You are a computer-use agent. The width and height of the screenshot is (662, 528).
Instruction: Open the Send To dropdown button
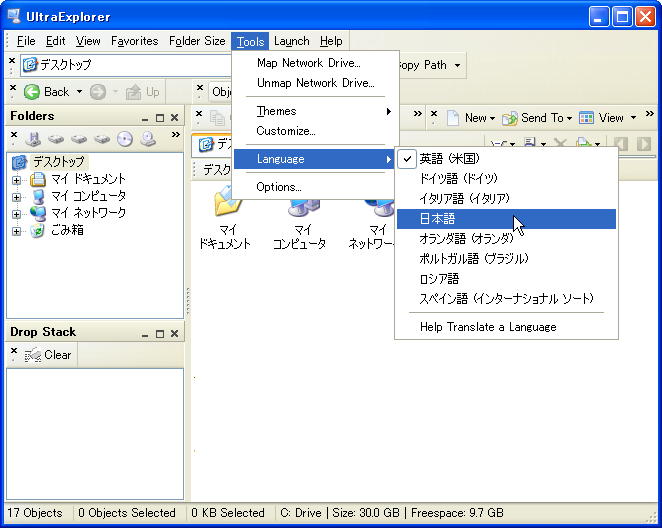[x=537, y=118]
